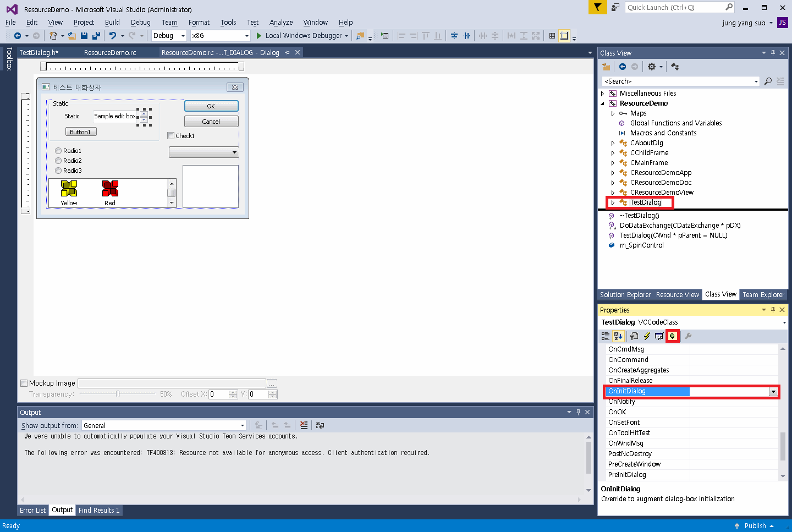Open the Debug configuration dropdown
Image resolution: width=792 pixels, height=532 pixels.
click(x=183, y=36)
